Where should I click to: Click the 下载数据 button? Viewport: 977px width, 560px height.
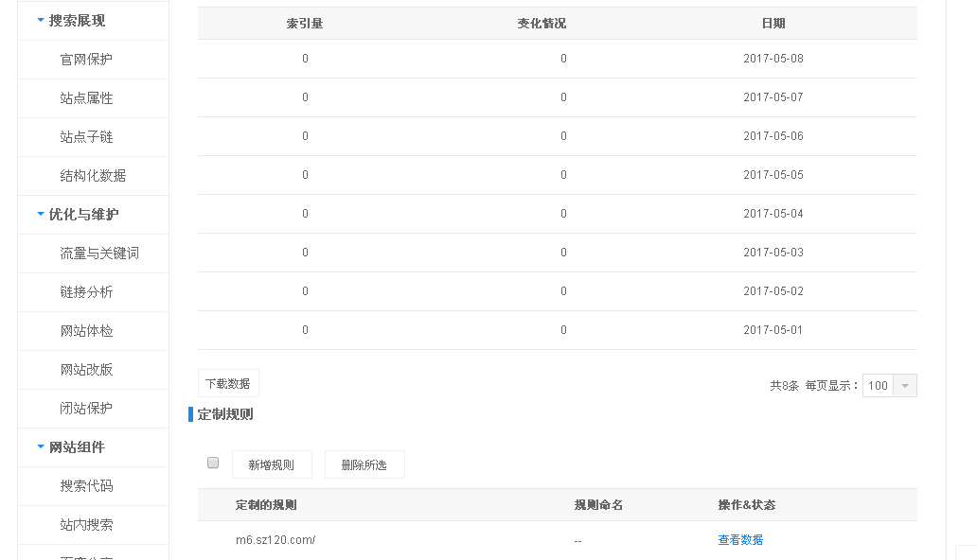[x=227, y=382]
